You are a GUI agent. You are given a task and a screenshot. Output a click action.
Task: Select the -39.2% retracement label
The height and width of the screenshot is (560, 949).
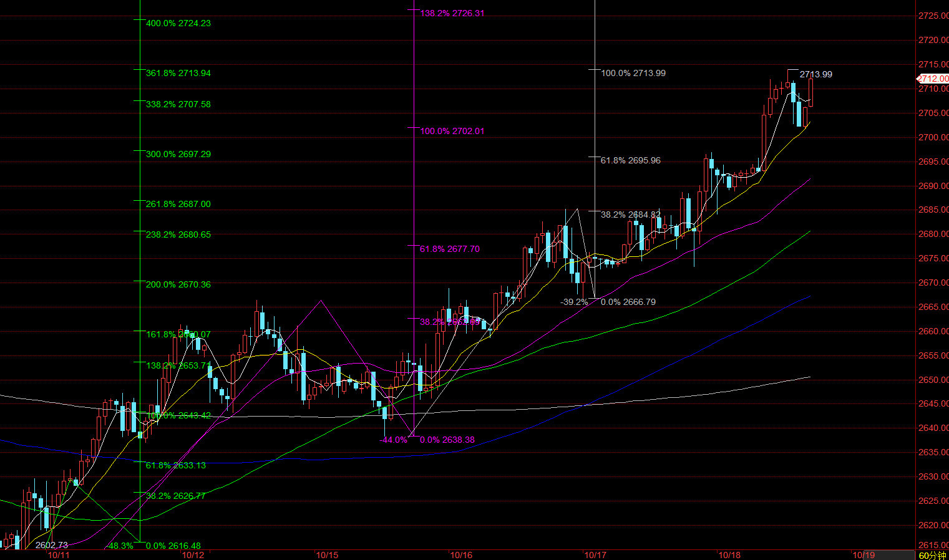point(575,302)
